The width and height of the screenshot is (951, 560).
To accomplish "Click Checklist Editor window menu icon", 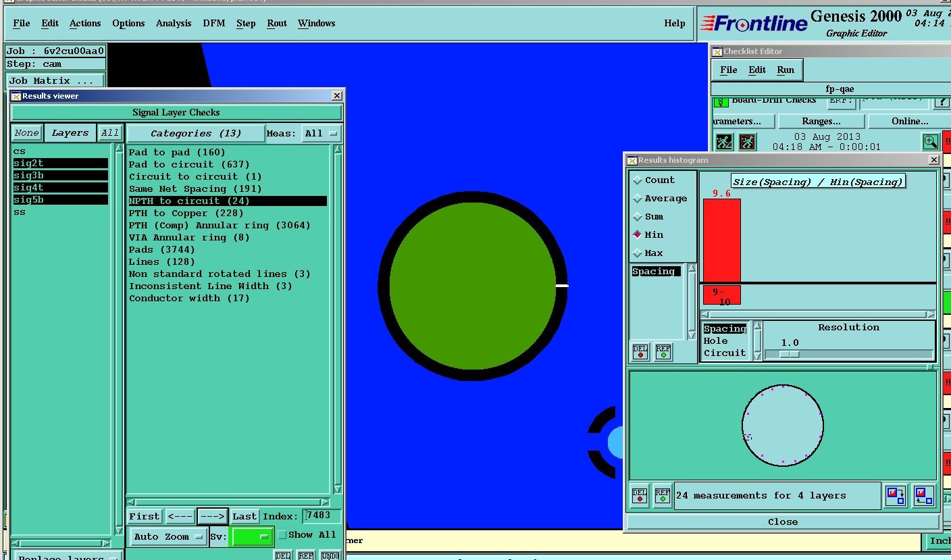I will pos(717,51).
